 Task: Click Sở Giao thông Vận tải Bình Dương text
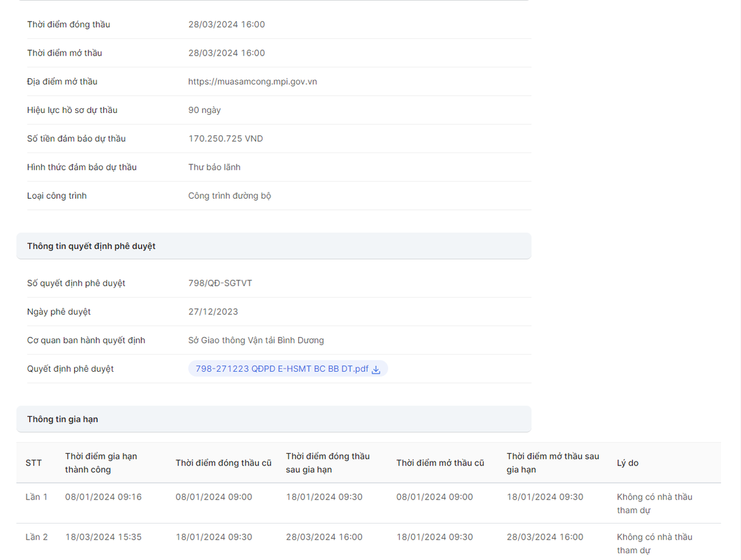click(256, 341)
